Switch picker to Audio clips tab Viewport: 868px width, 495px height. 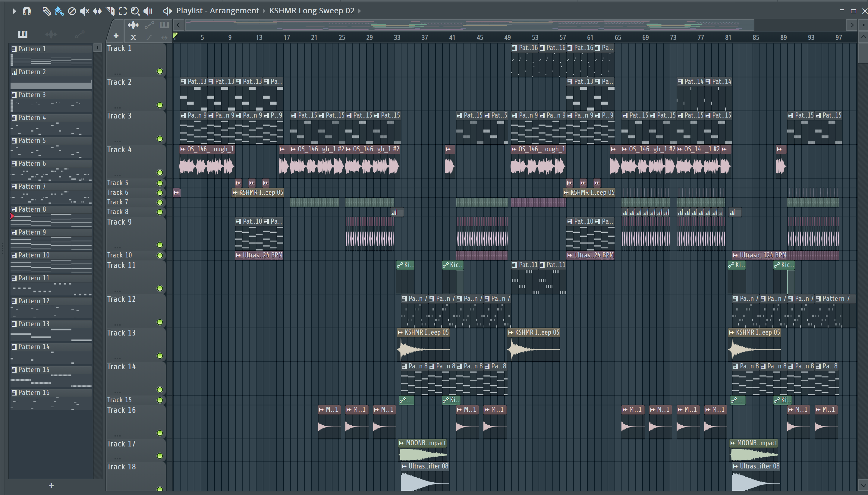(51, 34)
